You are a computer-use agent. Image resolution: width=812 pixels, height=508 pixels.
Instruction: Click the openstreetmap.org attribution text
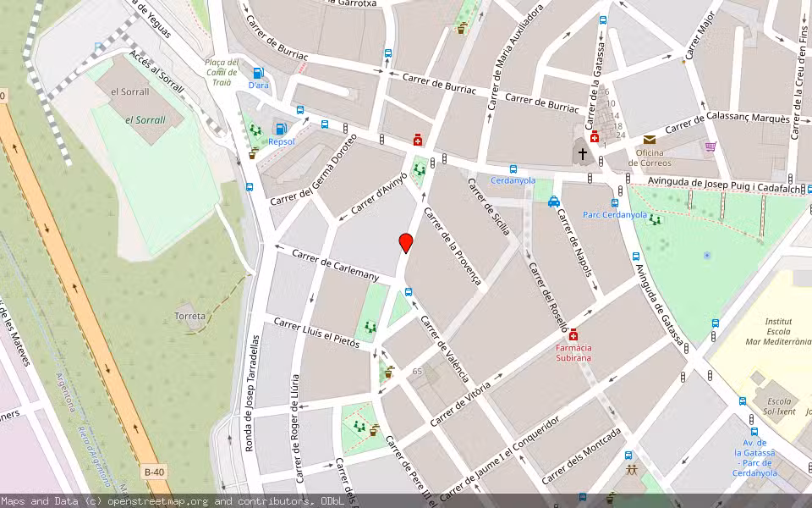[x=157, y=501]
